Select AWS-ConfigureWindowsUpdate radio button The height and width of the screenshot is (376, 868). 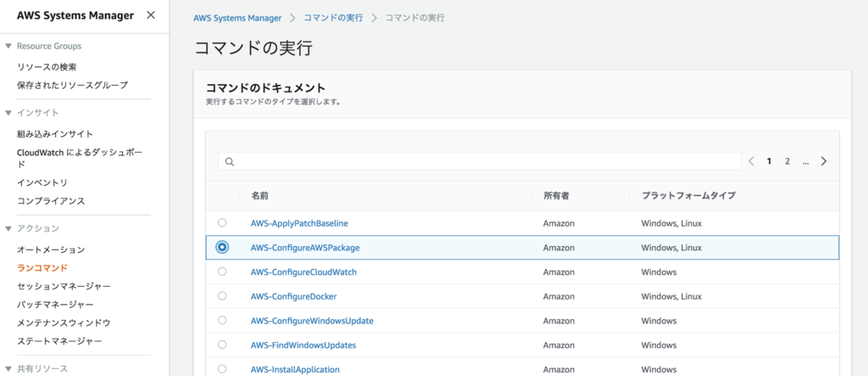pyautogui.click(x=222, y=320)
